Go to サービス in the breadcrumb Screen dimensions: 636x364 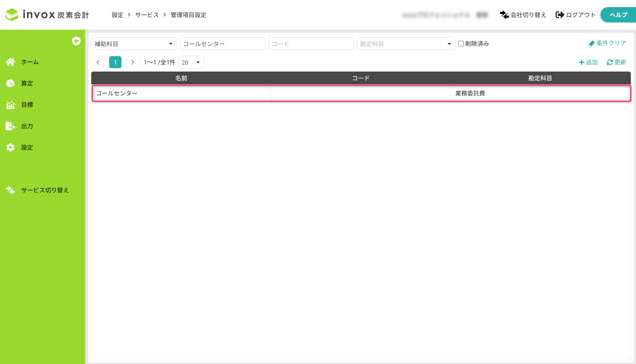click(x=147, y=15)
